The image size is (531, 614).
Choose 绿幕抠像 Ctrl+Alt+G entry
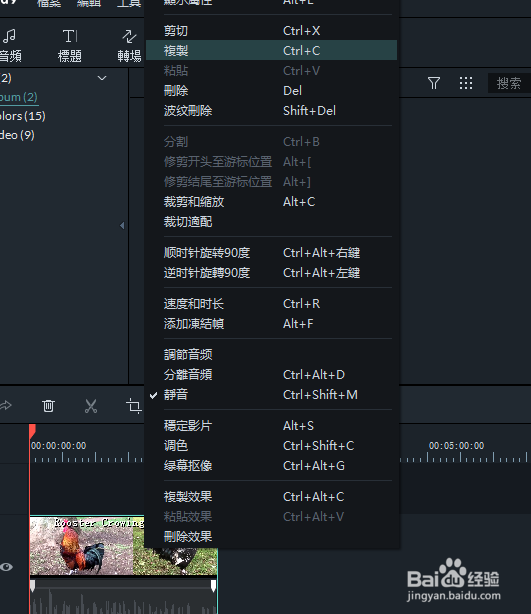[271, 466]
